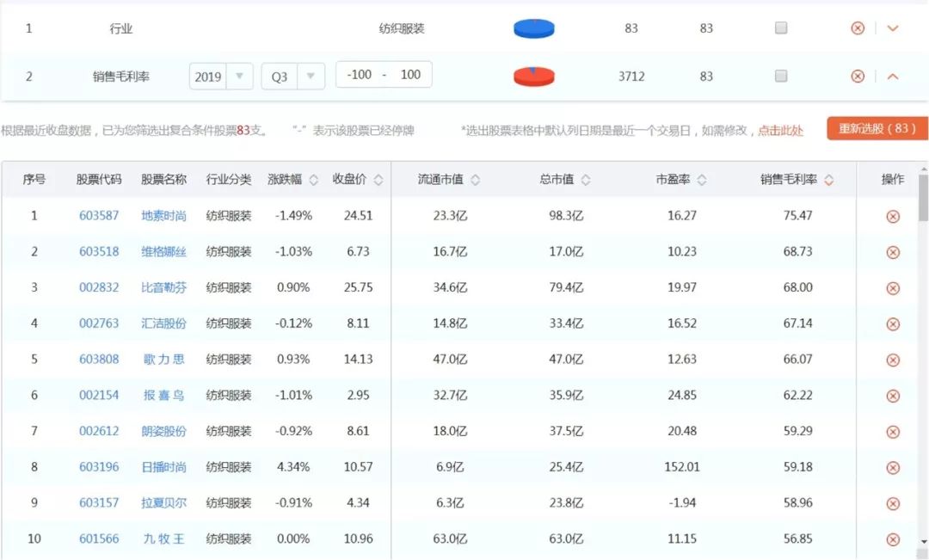The width and height of the screenshot is (929, 560).
Task: Remove the 行业 filter condition
Action: point(858,28)
